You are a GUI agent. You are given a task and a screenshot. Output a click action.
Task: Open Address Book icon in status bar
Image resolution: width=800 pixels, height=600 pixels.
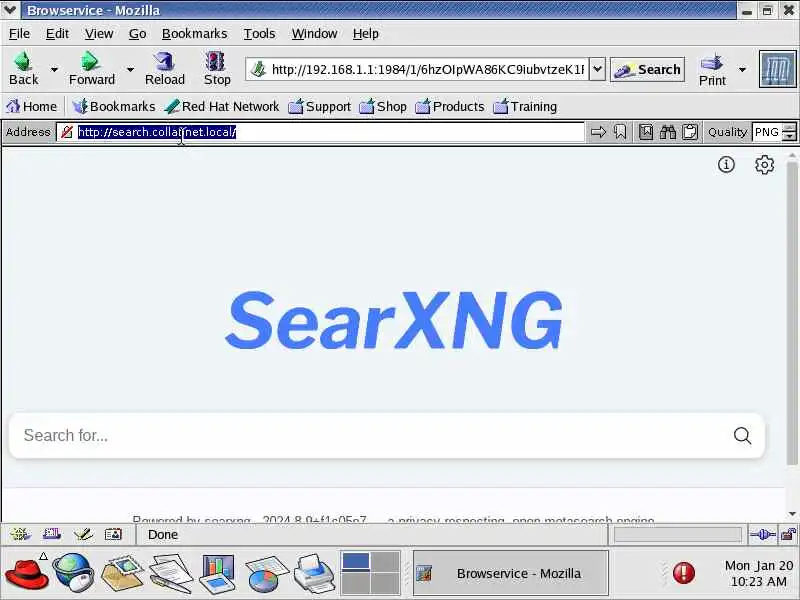(113, 534)
